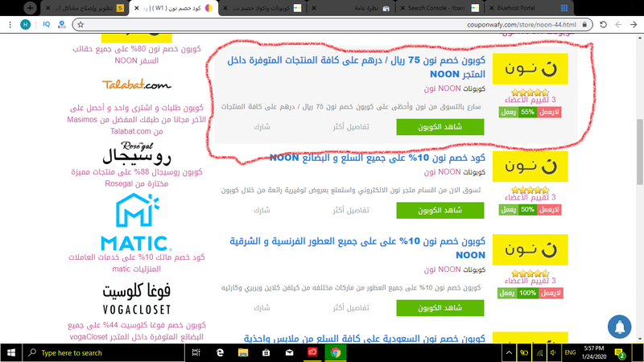Click the page vertical scrollbar thumb
644x362 pixels.
[x=640, y=152]
